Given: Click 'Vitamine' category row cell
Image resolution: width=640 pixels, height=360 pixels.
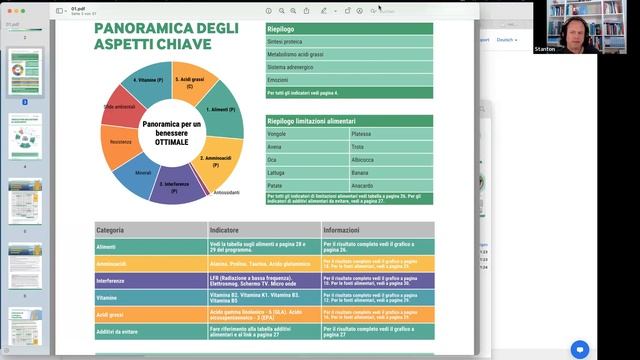Looking at the screenshot, I should (x=151, y=298).
